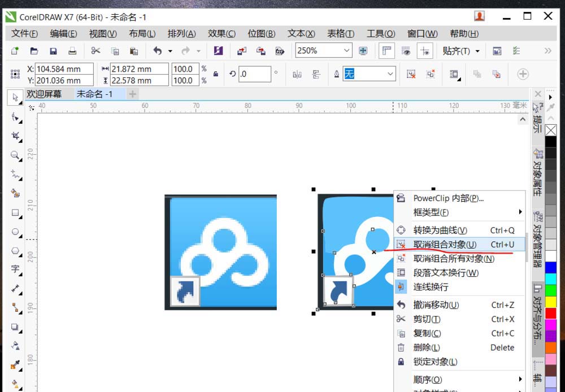Open the 贴齐(T) snap options dropdown

(x=476, y=51)
